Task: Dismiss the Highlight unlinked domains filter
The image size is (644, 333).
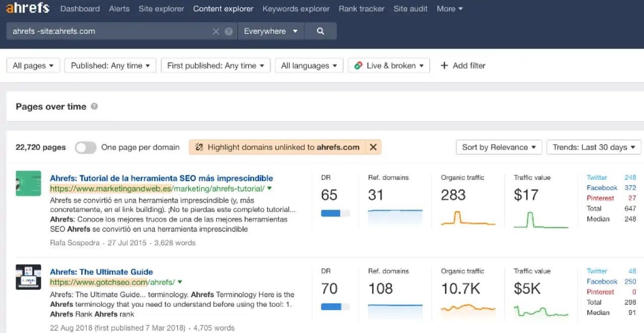Action: coord(373,147)
